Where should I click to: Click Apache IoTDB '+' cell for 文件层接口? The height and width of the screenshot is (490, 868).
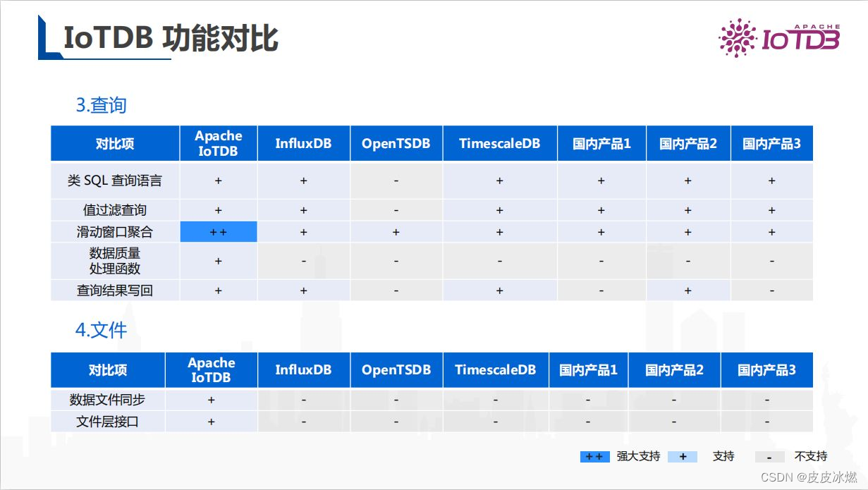[212, 422]
